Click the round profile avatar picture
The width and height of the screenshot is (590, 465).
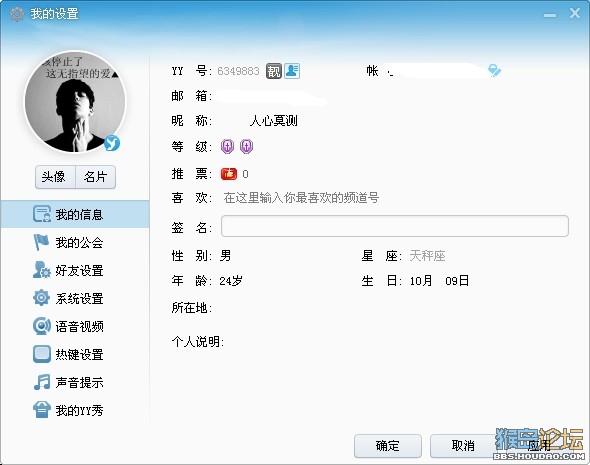tap(75, 102)
